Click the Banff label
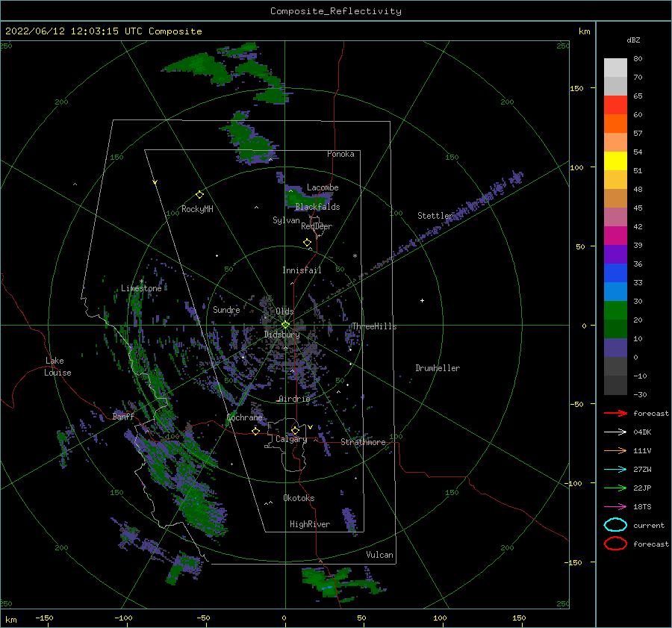Image resolution: width=672 pixels, height=628 pixels. click(x=123, y=416)
